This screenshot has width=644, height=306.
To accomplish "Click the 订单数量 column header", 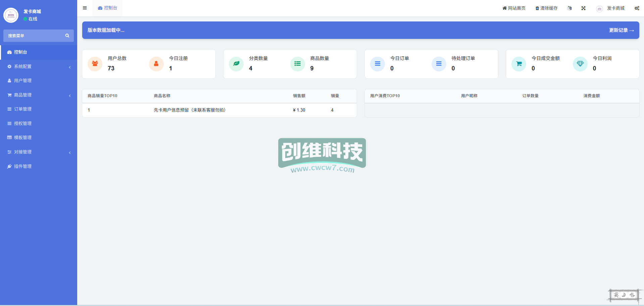I will (530, 96).
